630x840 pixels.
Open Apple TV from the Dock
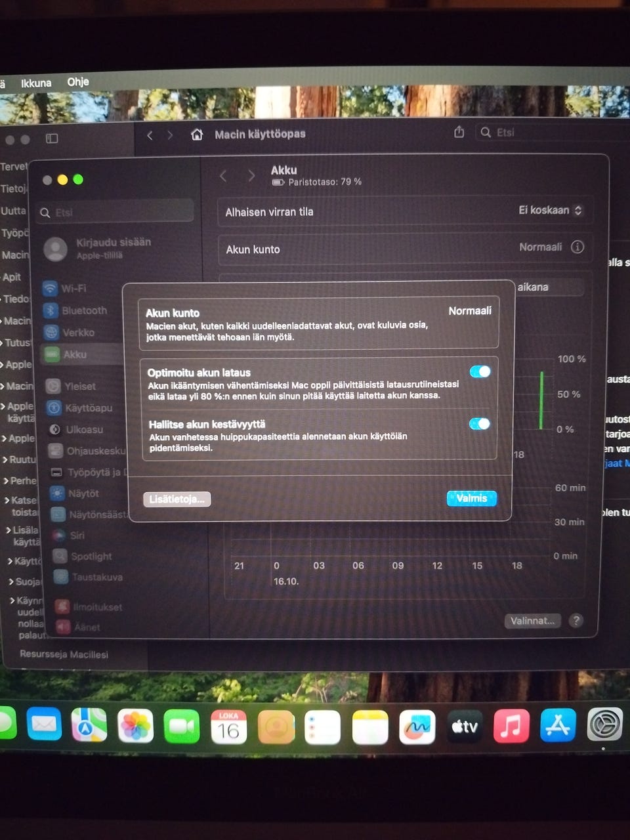(464, 726)
